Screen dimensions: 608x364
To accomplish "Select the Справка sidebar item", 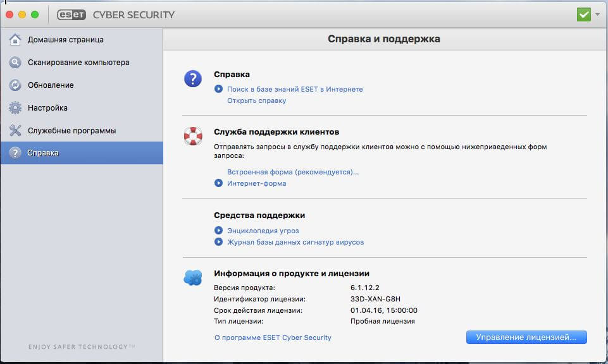I will 82,153.
